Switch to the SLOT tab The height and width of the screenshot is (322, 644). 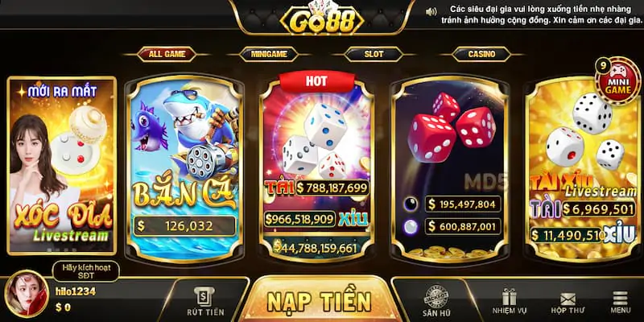click(374, 54)
